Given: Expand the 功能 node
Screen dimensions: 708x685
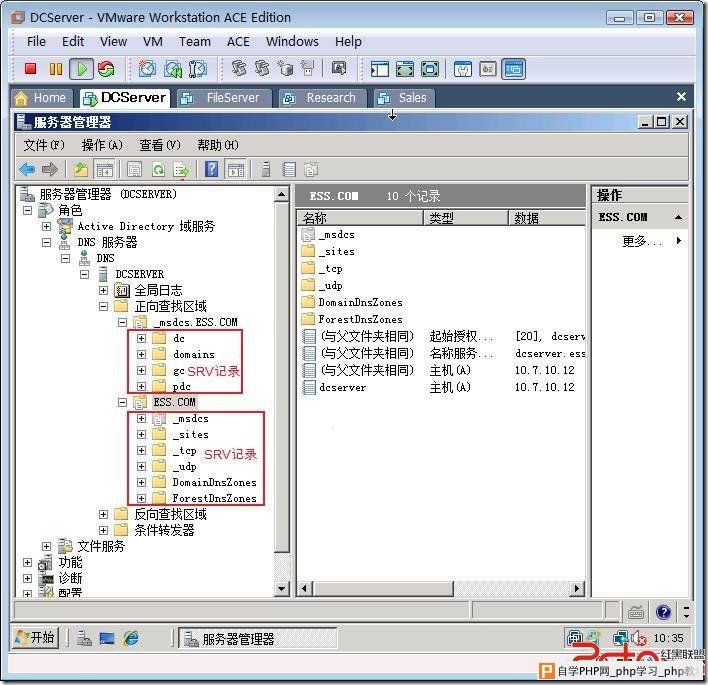Looking at the screenshot, I should 28,562.
